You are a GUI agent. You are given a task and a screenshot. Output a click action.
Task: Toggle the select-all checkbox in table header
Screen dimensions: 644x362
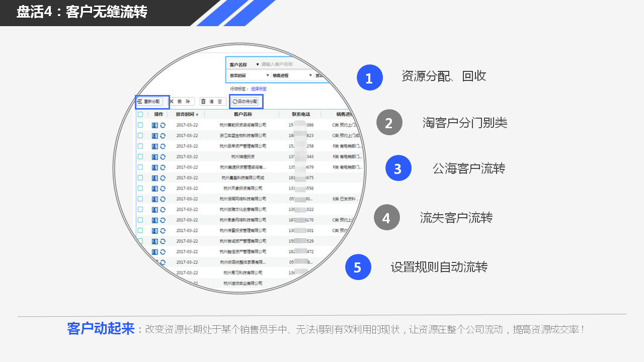(140, 114)
